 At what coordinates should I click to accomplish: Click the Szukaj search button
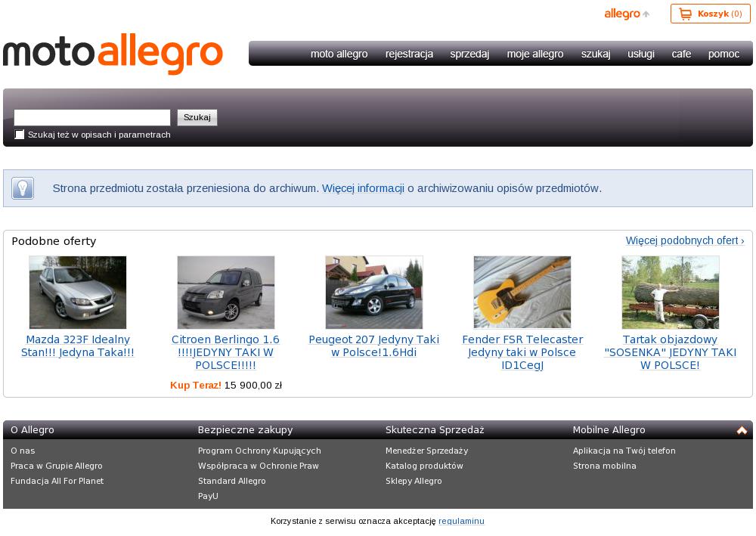pos(197,118)
